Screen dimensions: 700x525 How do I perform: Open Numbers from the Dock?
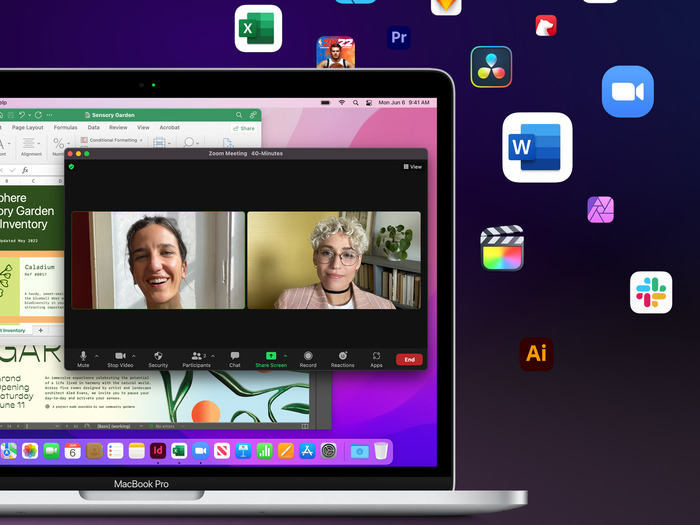coord(264,451)
